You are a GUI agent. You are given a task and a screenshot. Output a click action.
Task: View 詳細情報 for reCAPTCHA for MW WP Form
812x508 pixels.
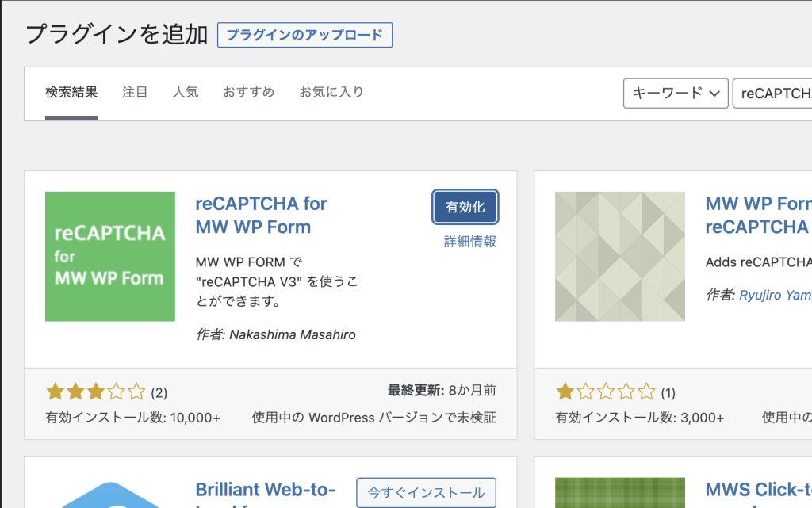pyautogui.click(x=470, y=242)
